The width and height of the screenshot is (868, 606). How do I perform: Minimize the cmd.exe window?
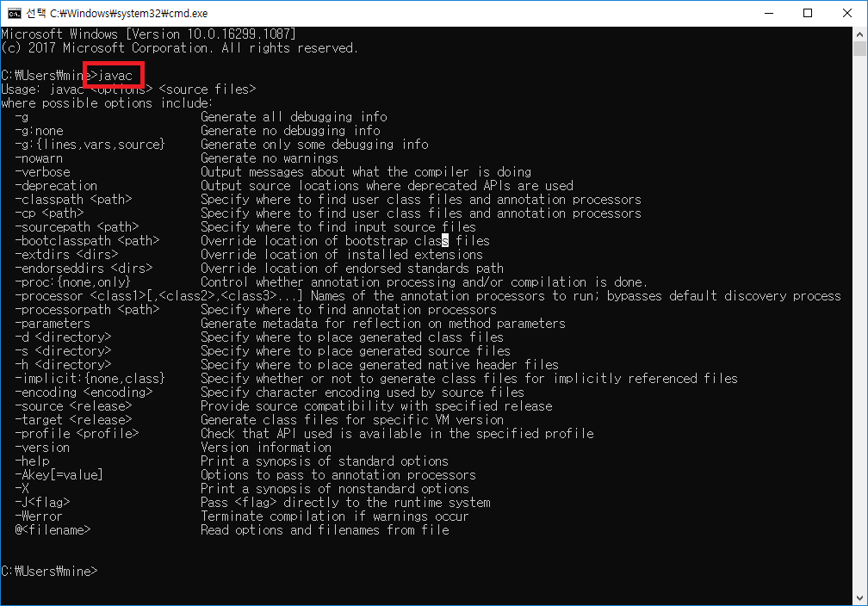tap(768, 13)
